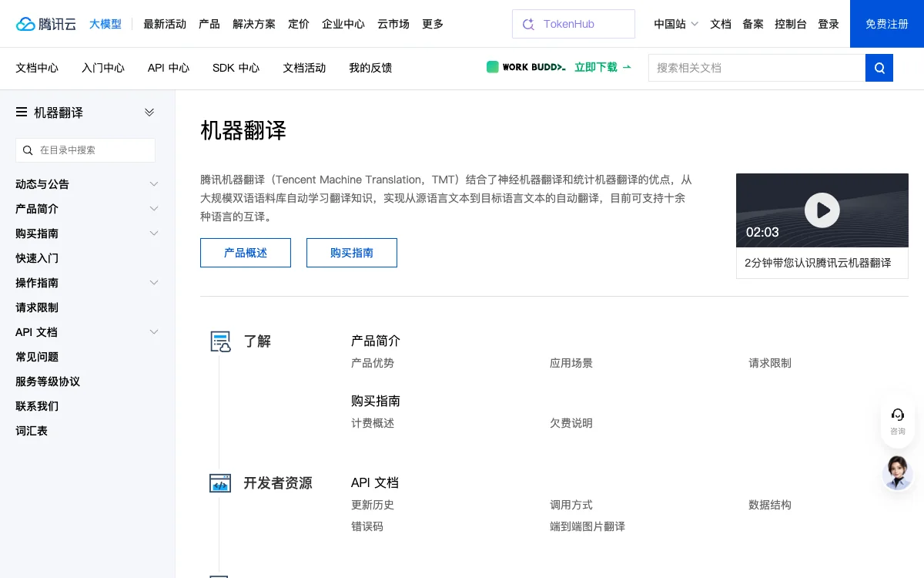
Task: Click the 免费注册 button
Action: tap(887, 24)
